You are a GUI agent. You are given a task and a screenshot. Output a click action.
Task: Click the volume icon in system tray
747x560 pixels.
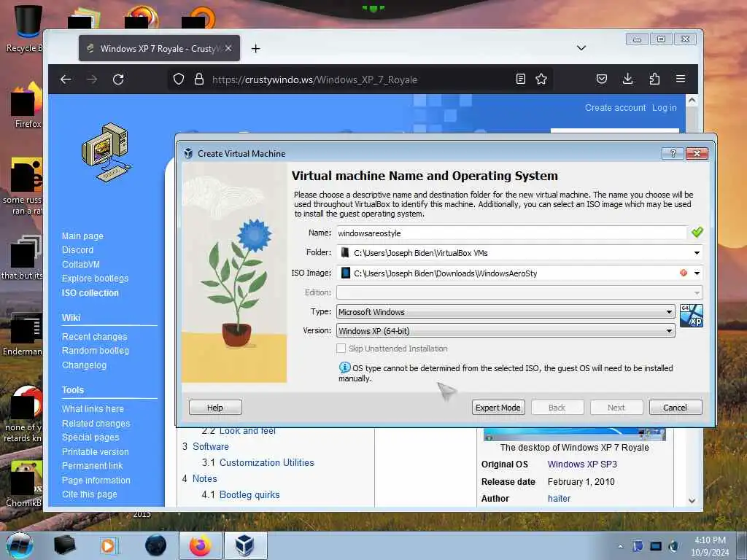pos(673,546)
